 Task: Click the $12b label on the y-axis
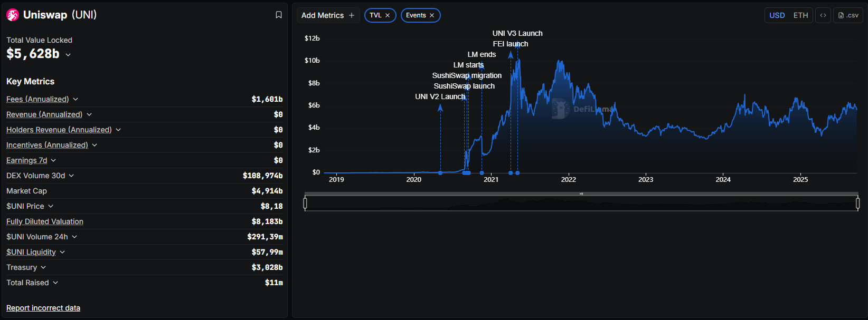tap(312, 38)
